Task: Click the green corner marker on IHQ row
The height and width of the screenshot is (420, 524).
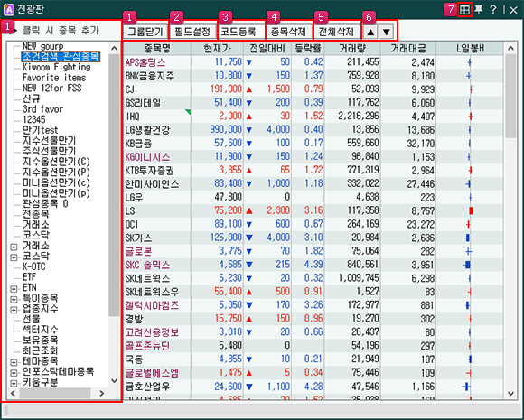Action: [188, 112]
